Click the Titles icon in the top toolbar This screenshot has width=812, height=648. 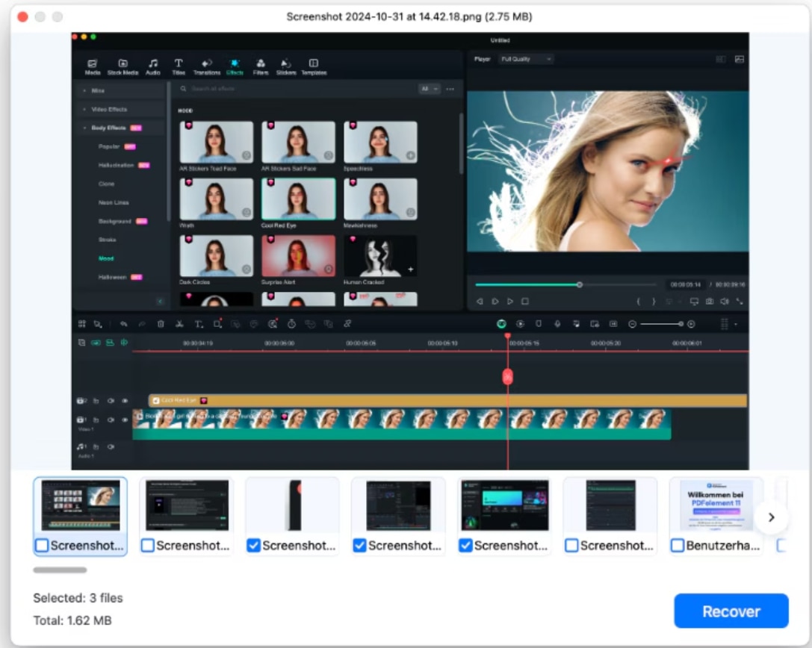(x=179, y=66)
